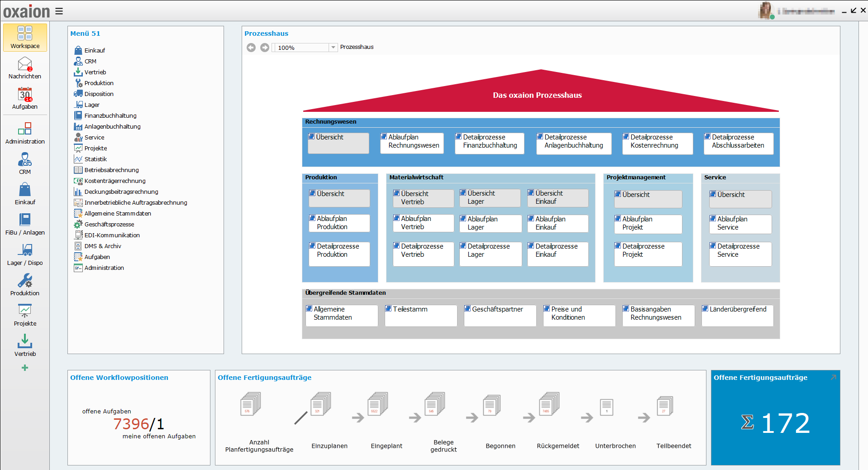Navigate back in the Prozesshaus
The width and height of the screenshot is (868, 470).
point(251,48)
